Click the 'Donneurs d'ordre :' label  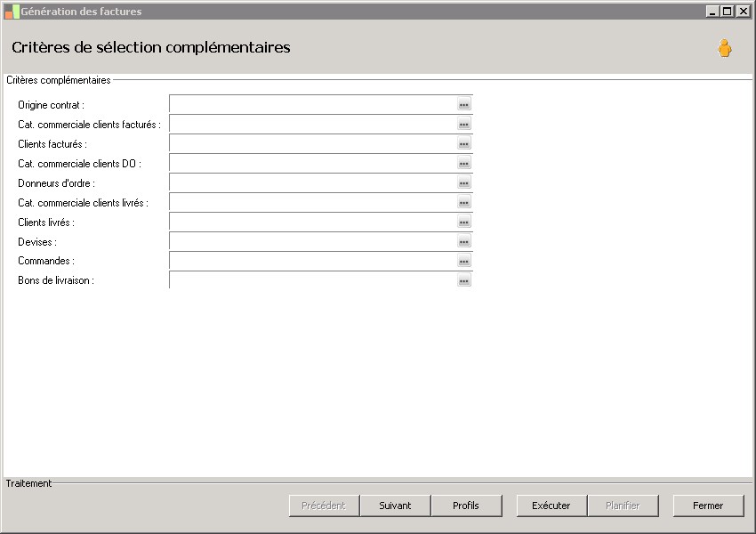[56, 182]
